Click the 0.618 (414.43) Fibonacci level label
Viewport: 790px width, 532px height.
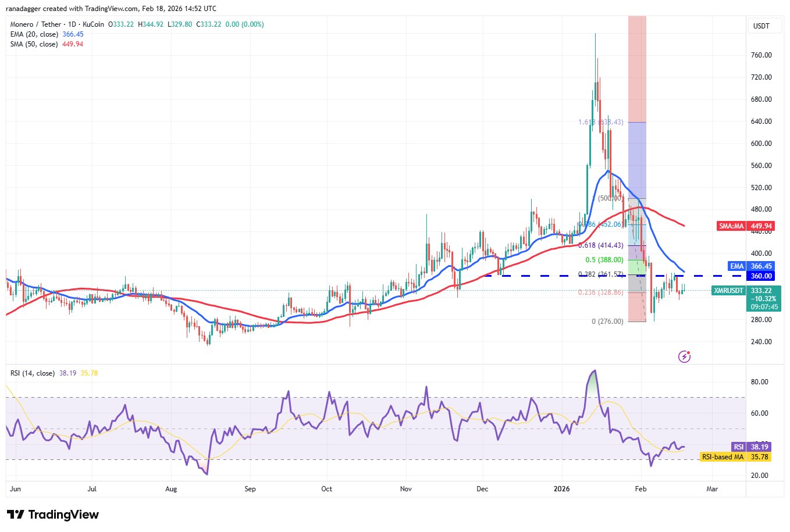[x=600, y=245]
